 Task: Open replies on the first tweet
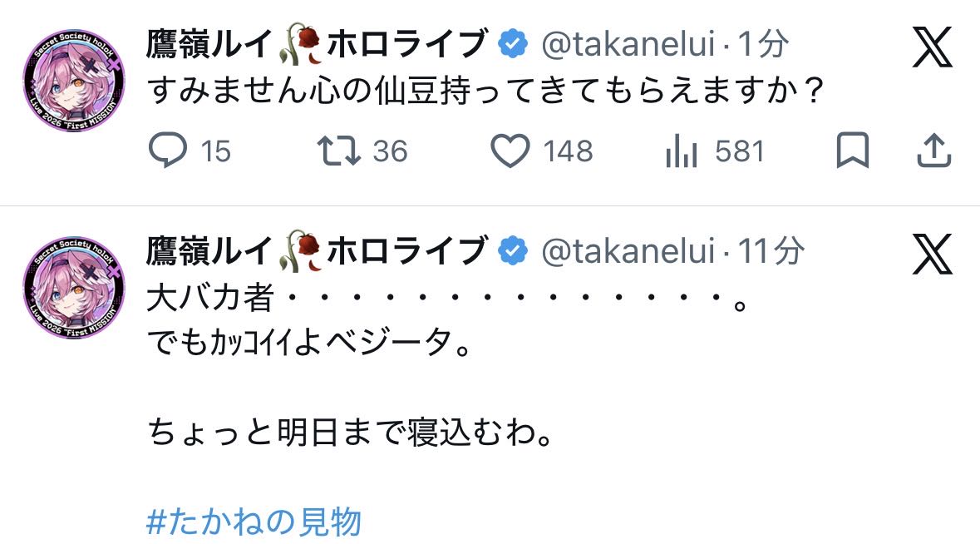click(x=169, y=151)
